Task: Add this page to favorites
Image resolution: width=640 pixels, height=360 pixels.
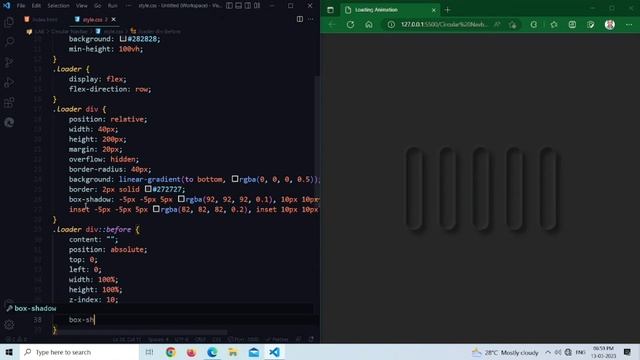Action: tap(513, 24)
